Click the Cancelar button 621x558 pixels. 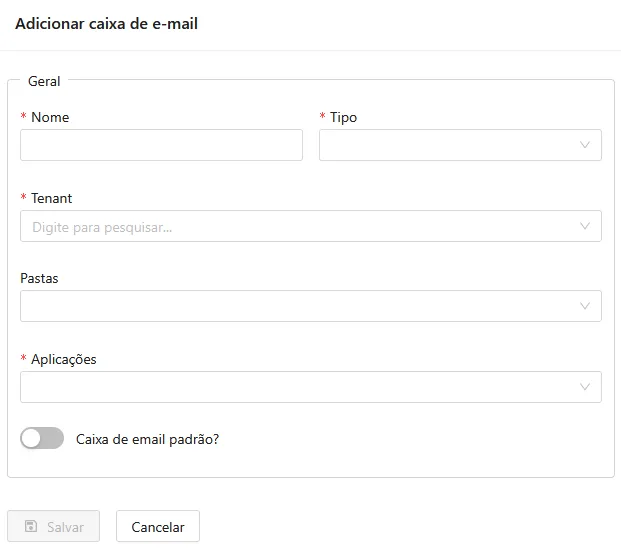(158, 526)
